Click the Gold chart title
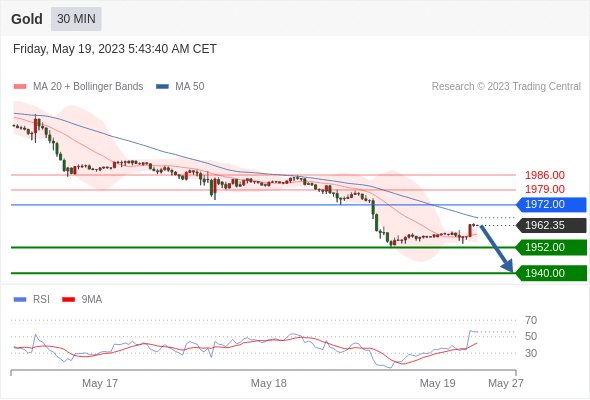This screenshot has height=400, width=590. click(27, 19)
